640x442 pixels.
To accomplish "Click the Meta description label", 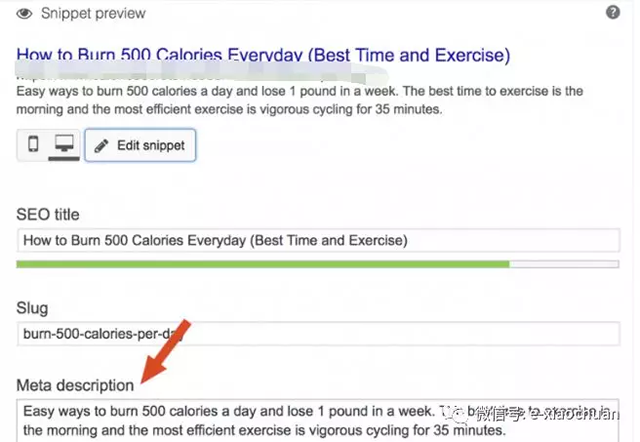I will tap(75, 385).
